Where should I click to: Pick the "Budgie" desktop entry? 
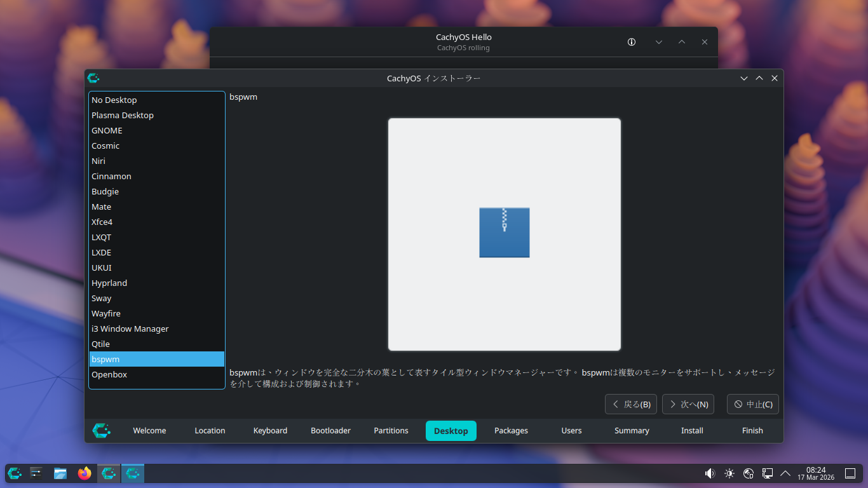[157, 191]
